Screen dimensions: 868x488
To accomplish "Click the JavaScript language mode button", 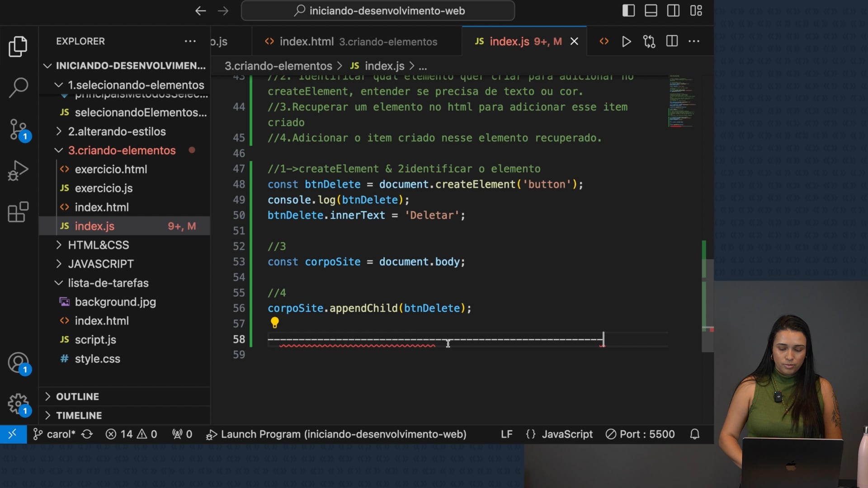I will [x=567, y=434].
